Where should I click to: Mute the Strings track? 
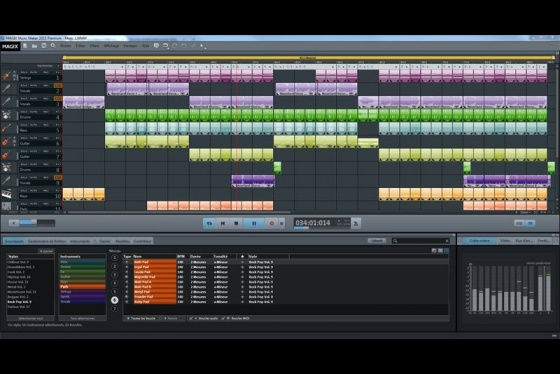tap(33, 72)
